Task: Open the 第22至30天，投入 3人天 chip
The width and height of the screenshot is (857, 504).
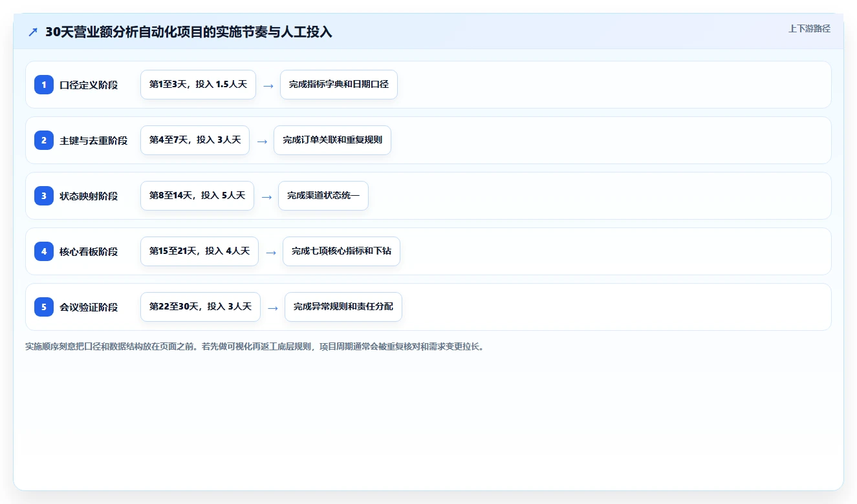Action: [201, 307]
